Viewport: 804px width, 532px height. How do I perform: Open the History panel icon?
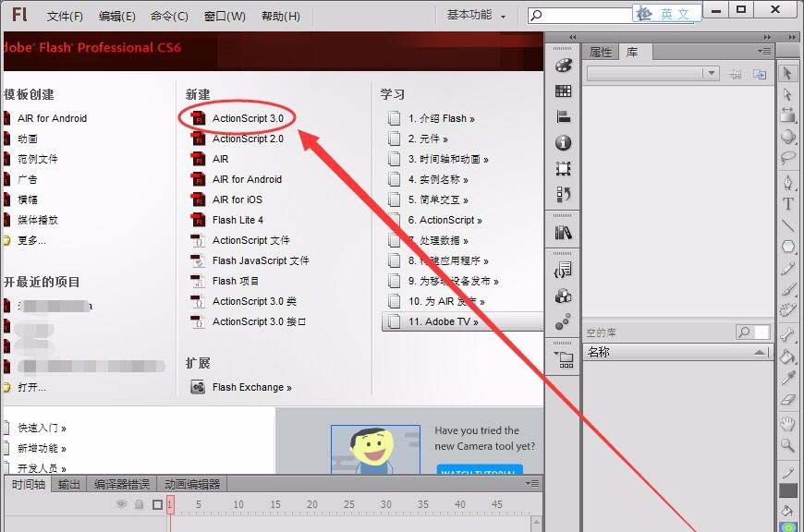coord(563,194)
